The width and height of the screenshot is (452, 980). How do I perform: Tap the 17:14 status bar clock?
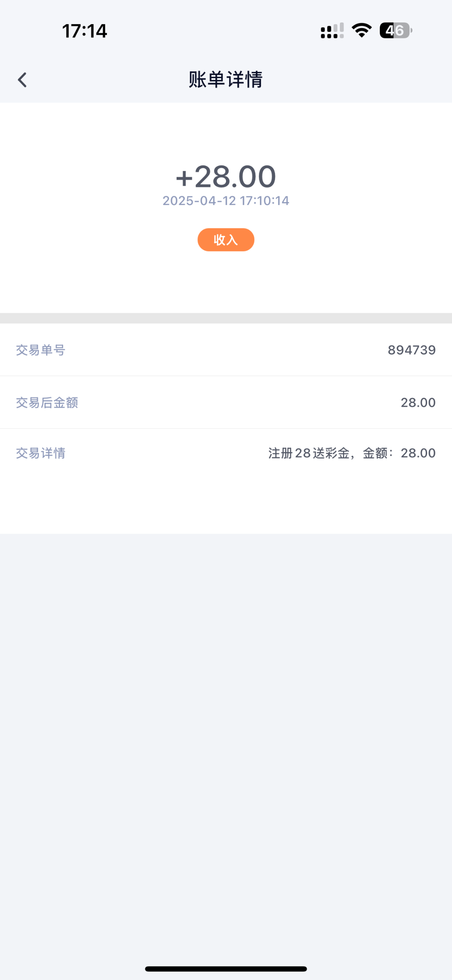click(x=84, y=31)
